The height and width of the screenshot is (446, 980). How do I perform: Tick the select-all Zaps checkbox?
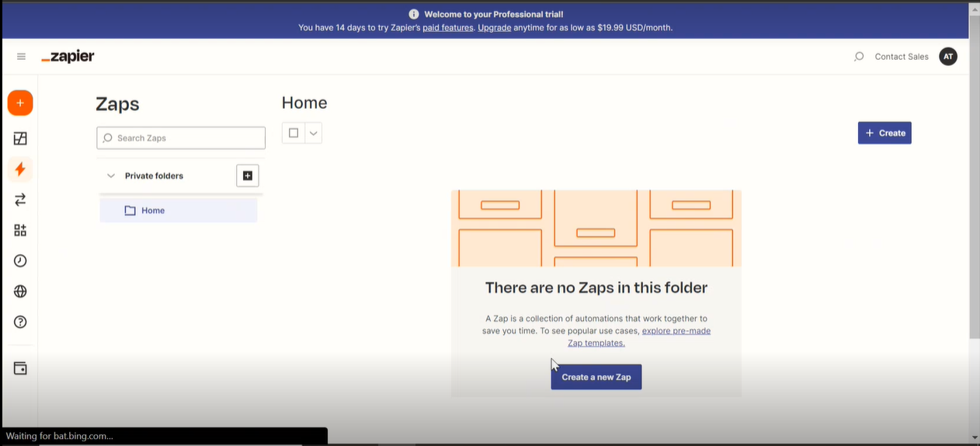(x=294, y=133)
